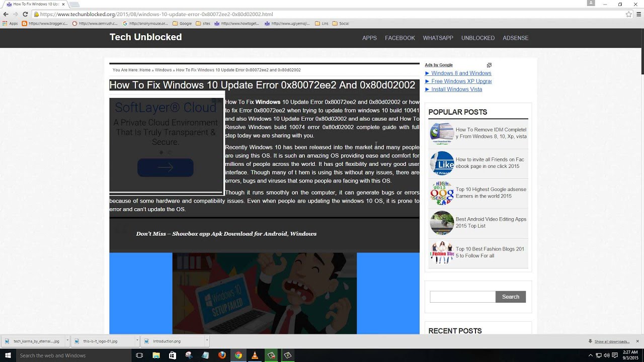Click the AdChoices icon beside Ads by Google

489,65
